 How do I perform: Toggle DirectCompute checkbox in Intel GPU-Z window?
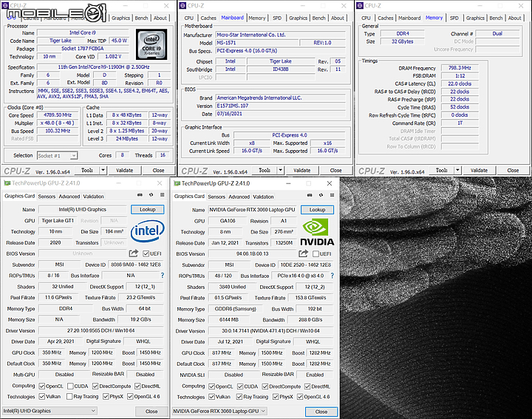[x=95, y=386]
